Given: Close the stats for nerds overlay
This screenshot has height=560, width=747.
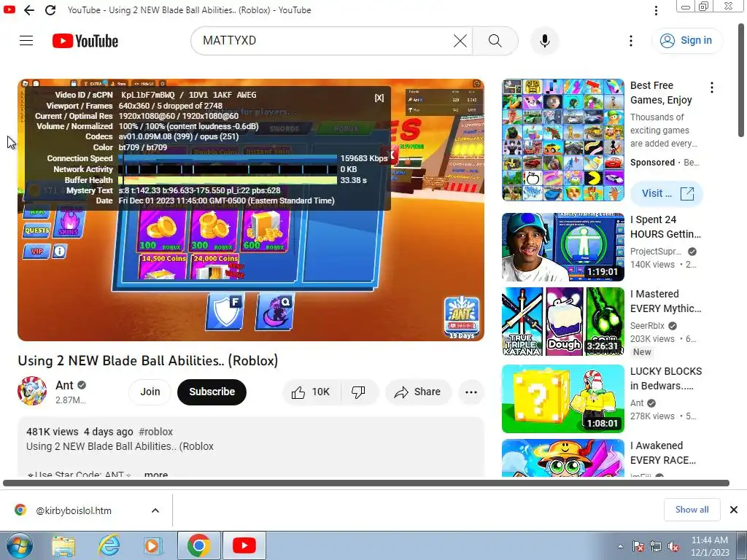Looking at the screenshot, I should coord(379,98).
